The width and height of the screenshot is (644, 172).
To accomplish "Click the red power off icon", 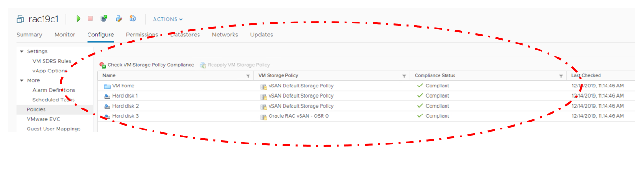I will pos(90,19).
